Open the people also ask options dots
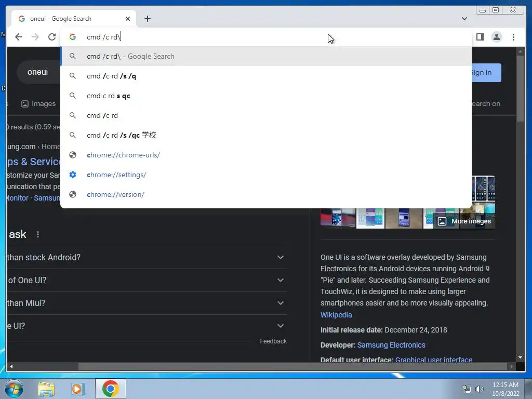The height and width of the screenshot is (399, 532). tap(38, 234)
